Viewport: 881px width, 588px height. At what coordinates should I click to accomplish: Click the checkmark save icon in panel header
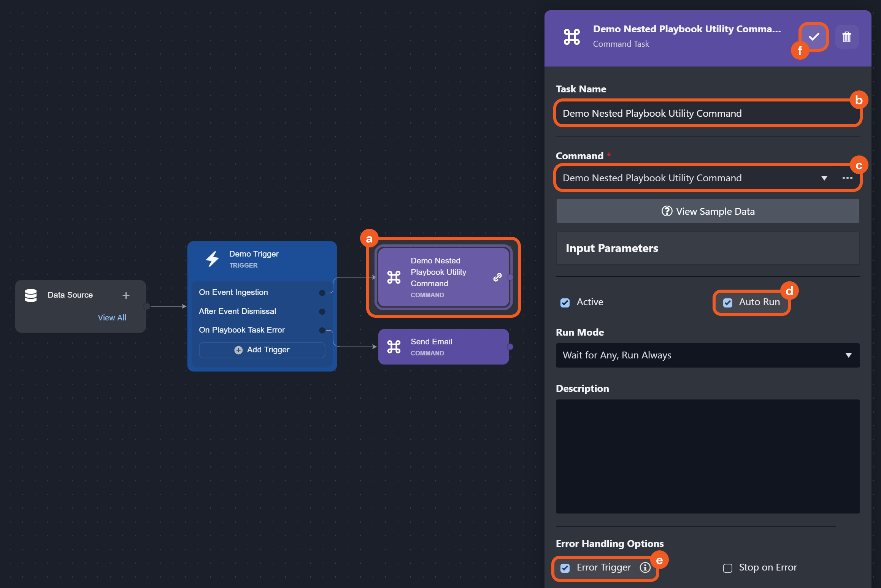click(814, 37)
